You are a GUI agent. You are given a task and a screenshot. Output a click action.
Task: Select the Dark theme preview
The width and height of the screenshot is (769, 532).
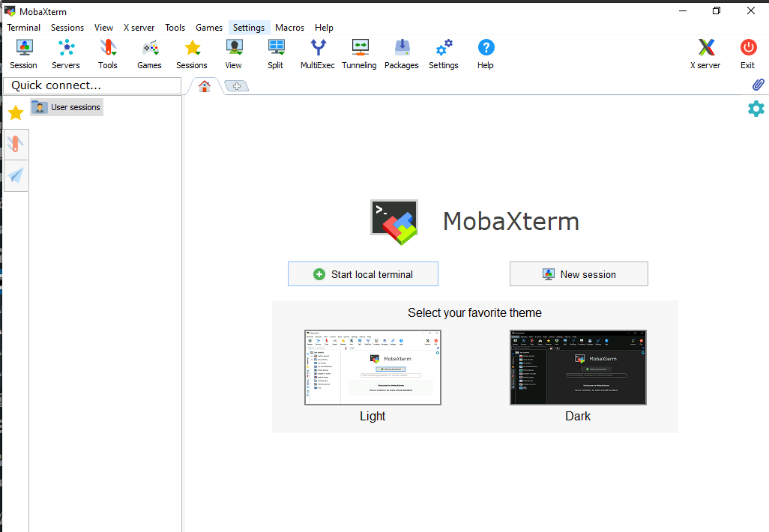coord(578,367)
